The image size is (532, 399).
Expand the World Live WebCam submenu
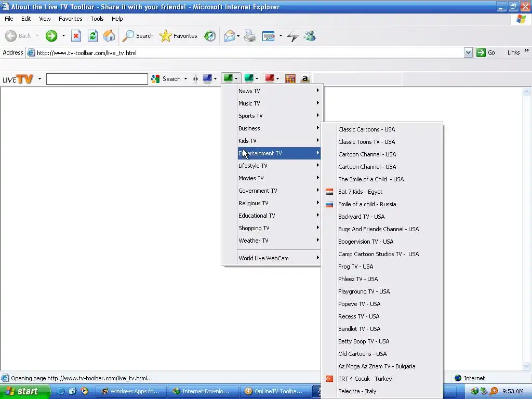click(x=279, y=258)
